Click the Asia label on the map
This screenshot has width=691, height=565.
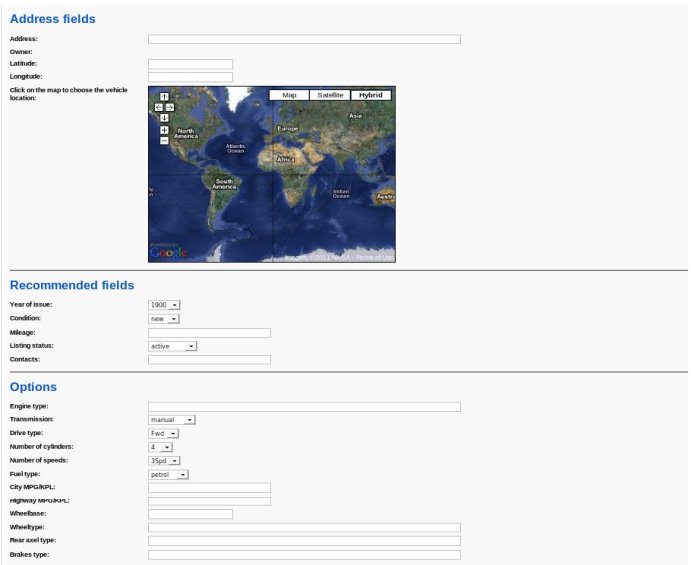coord(356,116)
